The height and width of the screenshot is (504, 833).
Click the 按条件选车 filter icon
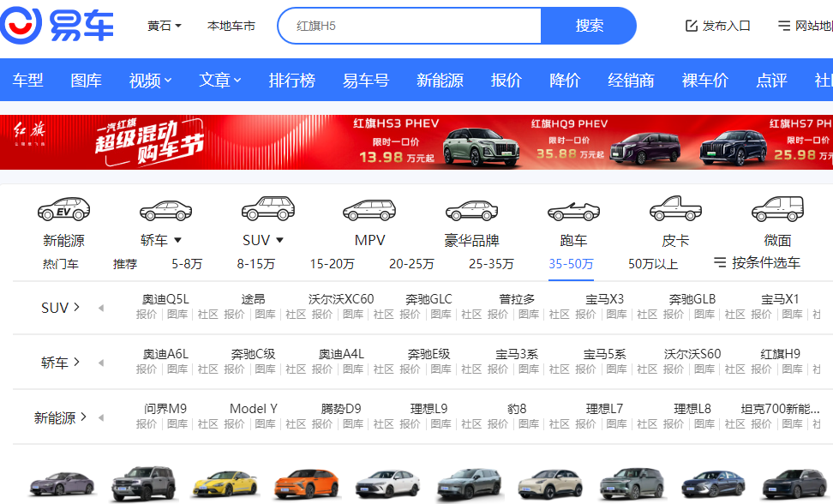[720, 262]
